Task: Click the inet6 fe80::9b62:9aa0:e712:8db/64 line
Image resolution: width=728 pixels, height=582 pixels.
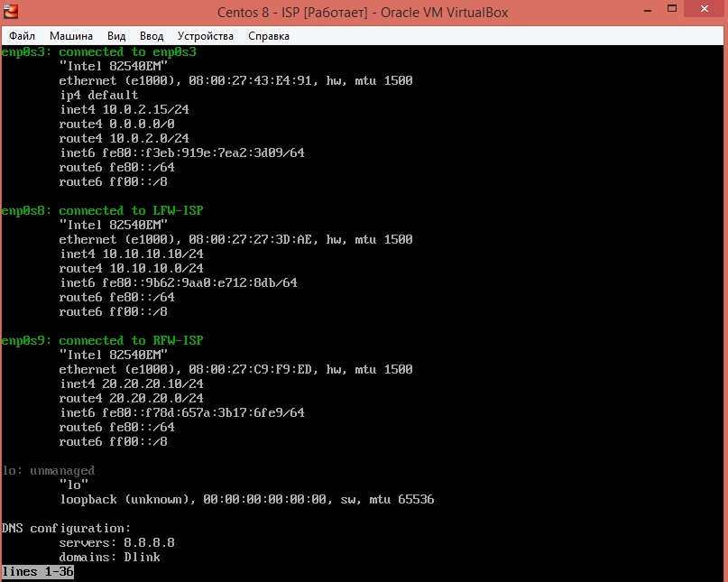Action: click(x=179, y=282)
